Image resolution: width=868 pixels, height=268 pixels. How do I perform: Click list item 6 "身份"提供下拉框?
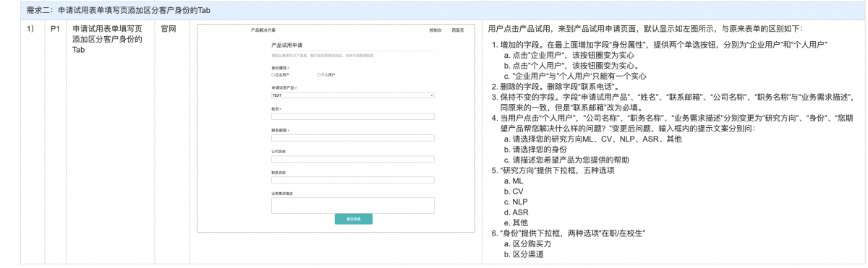coord(569,233)
